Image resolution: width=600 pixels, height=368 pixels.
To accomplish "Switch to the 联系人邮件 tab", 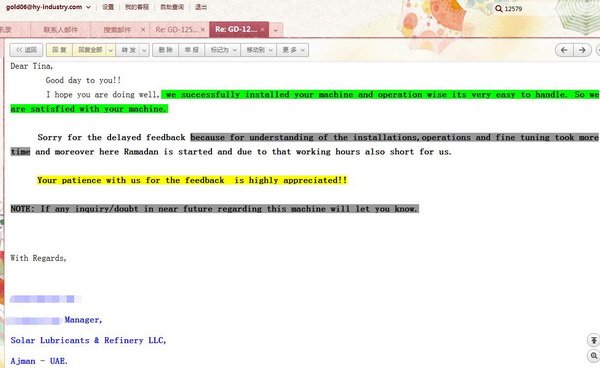I will pos(60,29).
